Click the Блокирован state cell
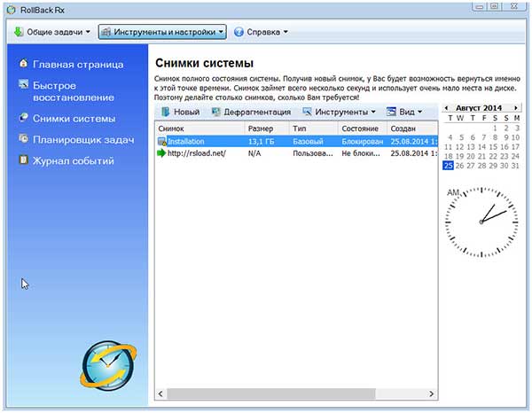This screenshot has height=413, width=532. coord(363,142)
